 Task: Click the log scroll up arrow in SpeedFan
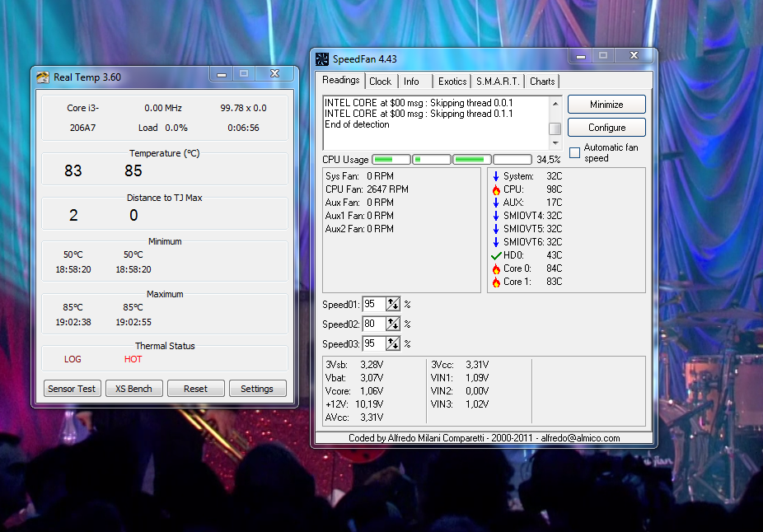pos(555,104)
